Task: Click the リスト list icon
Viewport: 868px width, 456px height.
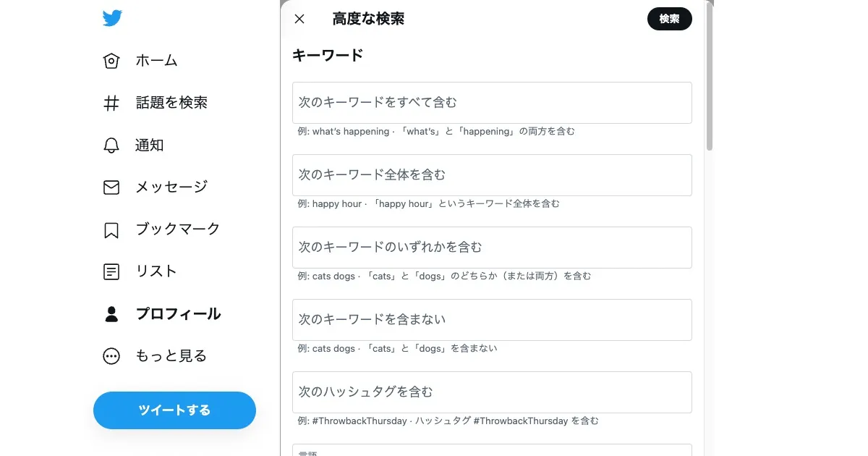Action: pyautogui.click(x=111, y=272)
